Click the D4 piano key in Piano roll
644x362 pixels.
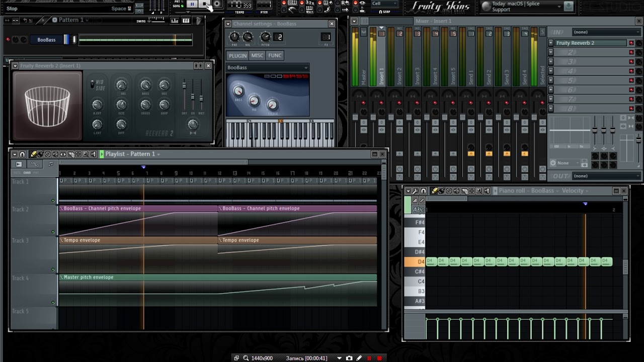tap(415, 262)
